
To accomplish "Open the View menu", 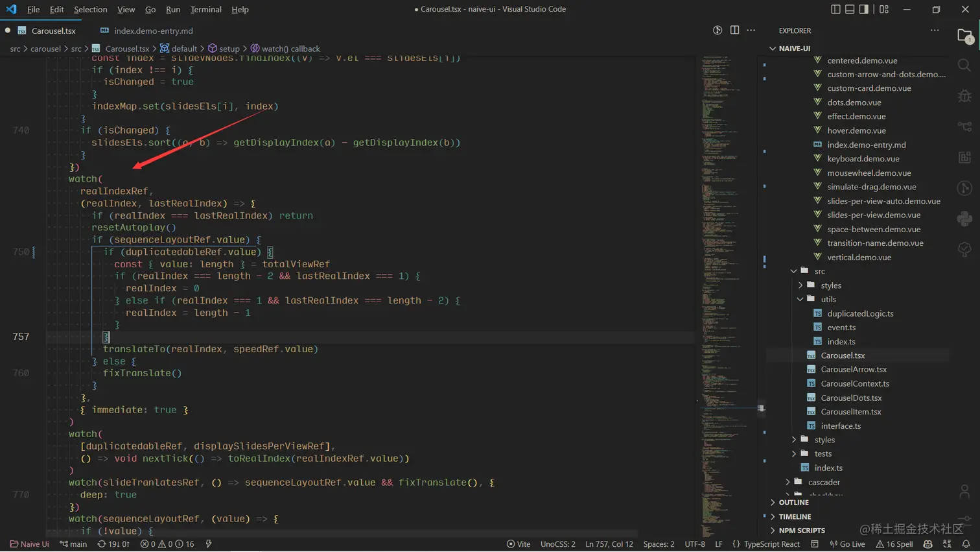I will point(126,9).
